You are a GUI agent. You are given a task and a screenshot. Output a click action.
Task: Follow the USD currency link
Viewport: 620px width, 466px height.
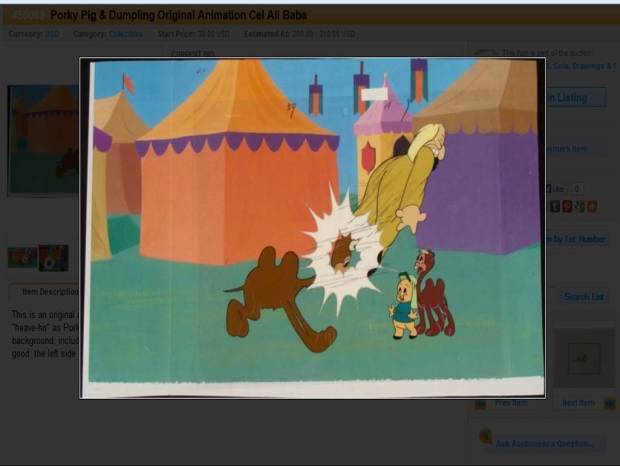click(52, 34)
